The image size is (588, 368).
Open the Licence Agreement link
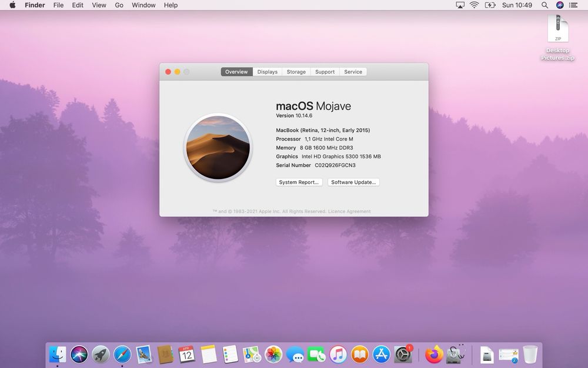click(349, 211)
